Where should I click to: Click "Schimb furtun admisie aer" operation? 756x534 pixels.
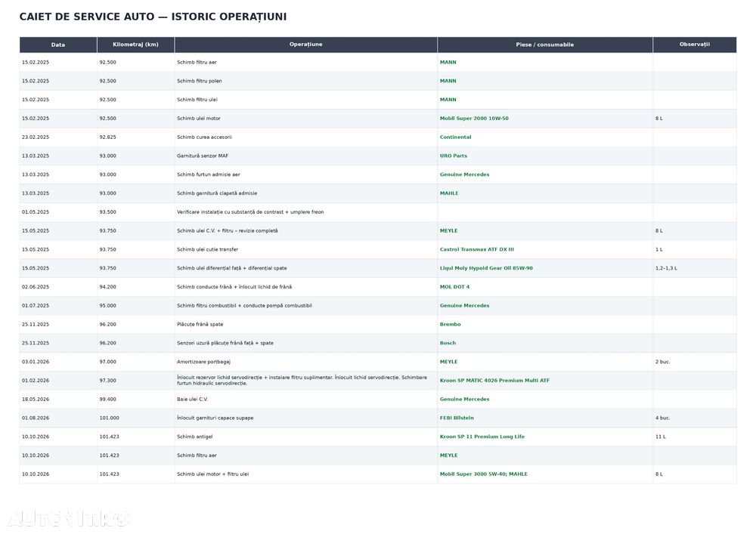209,174
